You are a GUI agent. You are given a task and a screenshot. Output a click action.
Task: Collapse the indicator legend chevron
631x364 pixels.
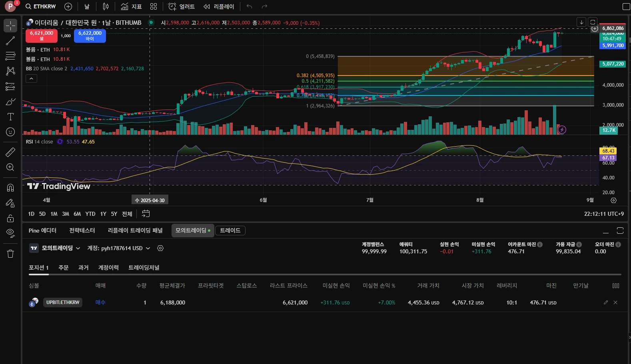pyautogui.click(x=31, y=79)
